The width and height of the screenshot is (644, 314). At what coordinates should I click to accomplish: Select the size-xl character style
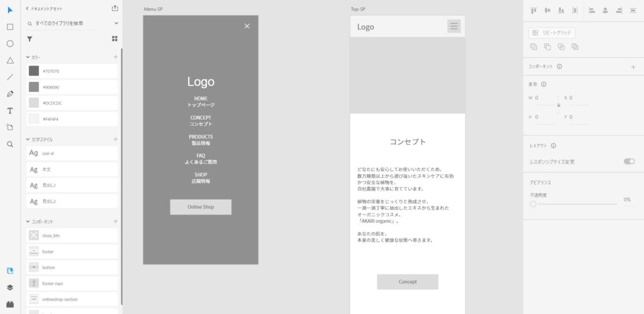tap(72, 154)
